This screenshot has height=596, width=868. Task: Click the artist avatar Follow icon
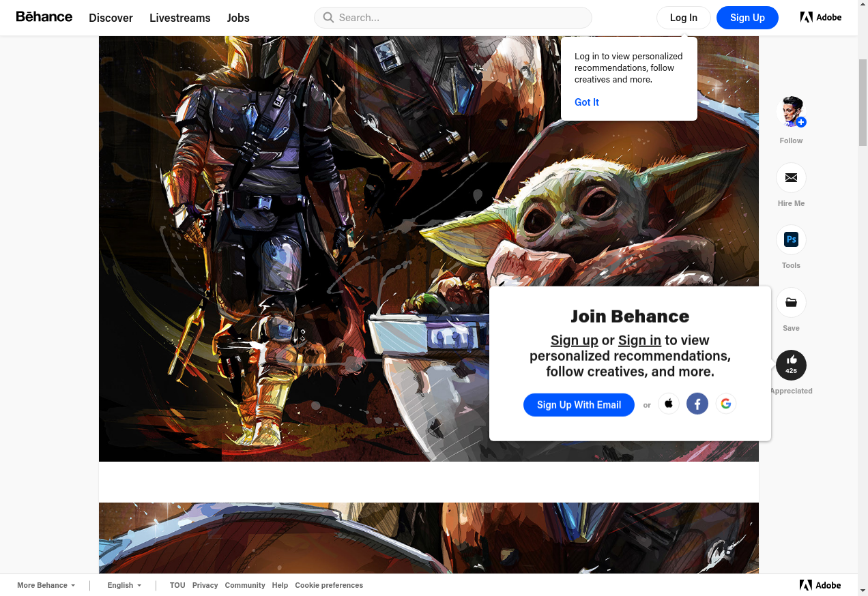(791, 112)
